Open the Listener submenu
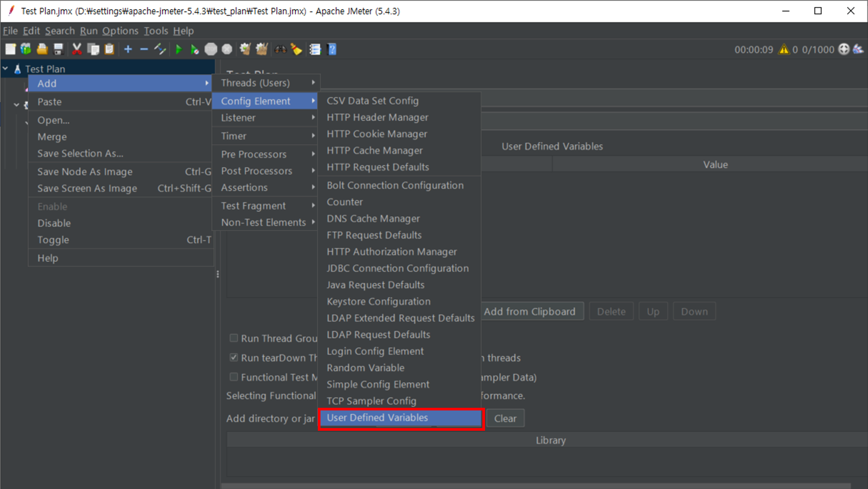 pyautogui.click(x=266, y=118)
